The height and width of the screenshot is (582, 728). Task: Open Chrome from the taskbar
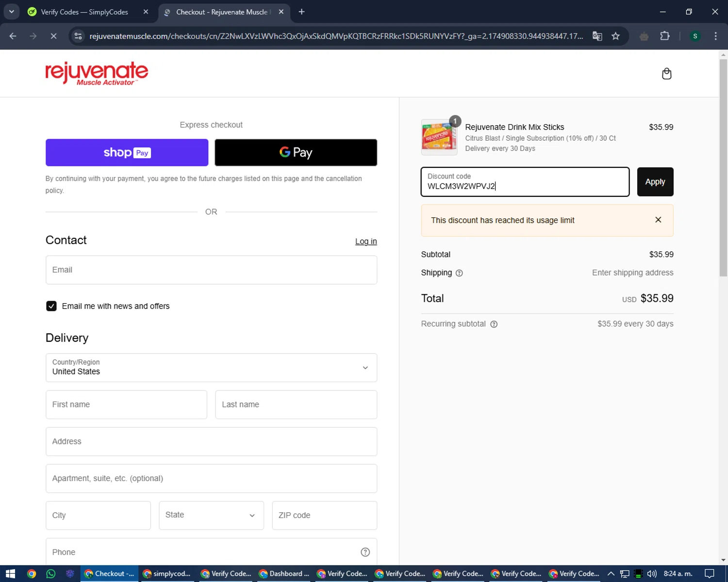pos(32,574)
